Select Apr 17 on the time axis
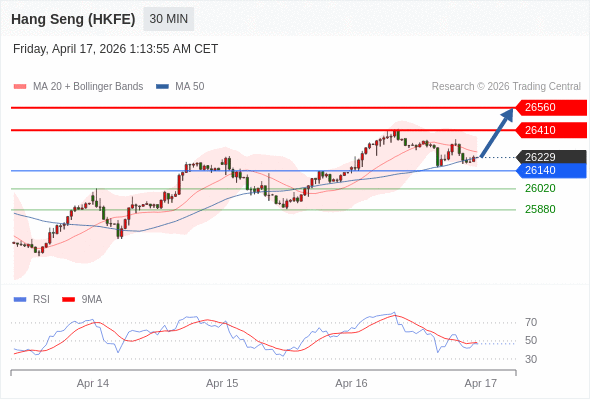Image resolution: width=590 pixels, height=400 pixels. tap(481, 383)
